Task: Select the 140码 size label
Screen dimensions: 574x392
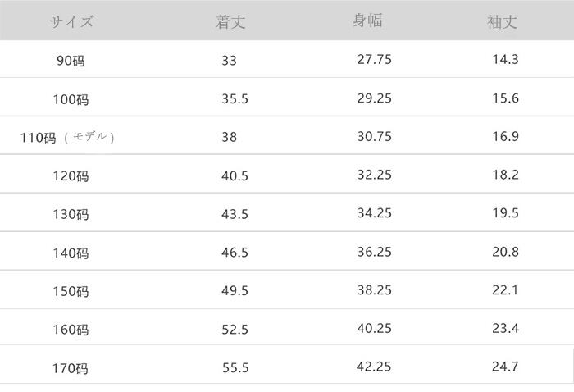Action: [70, 253]
